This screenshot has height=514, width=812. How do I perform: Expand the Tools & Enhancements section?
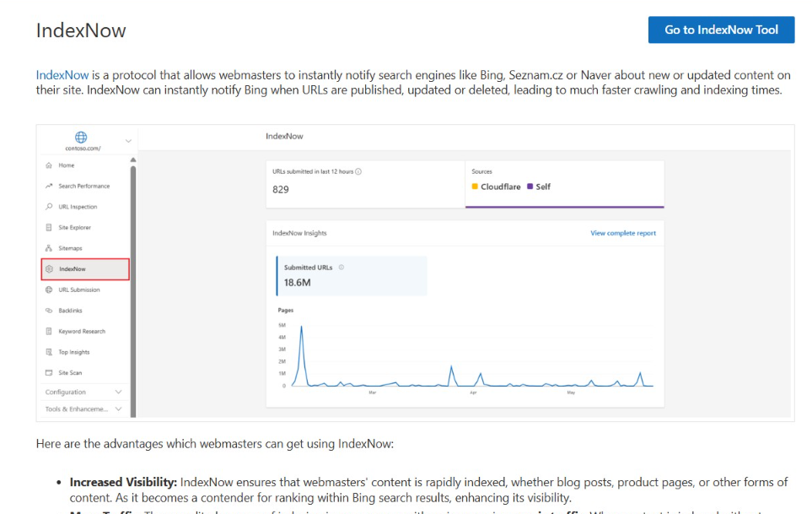tap(118, 409)
